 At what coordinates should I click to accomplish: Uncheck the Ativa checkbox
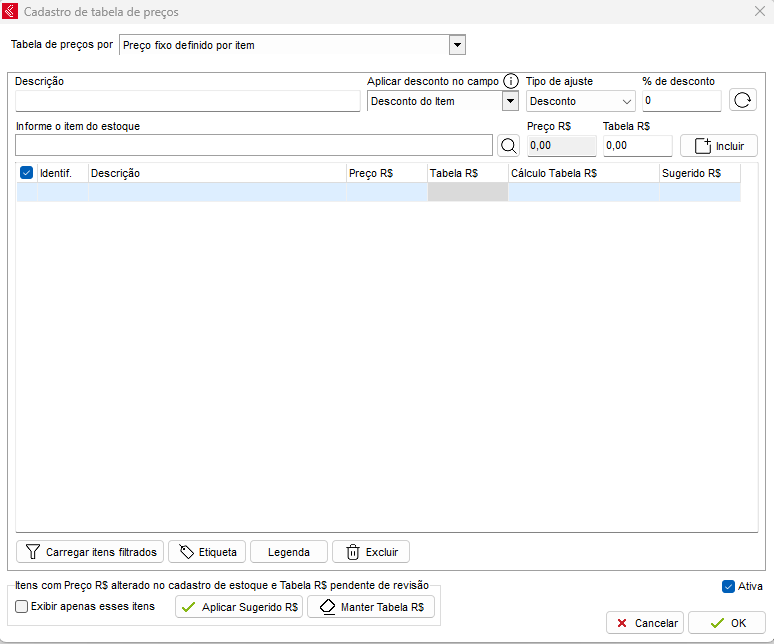coord(728,586)
